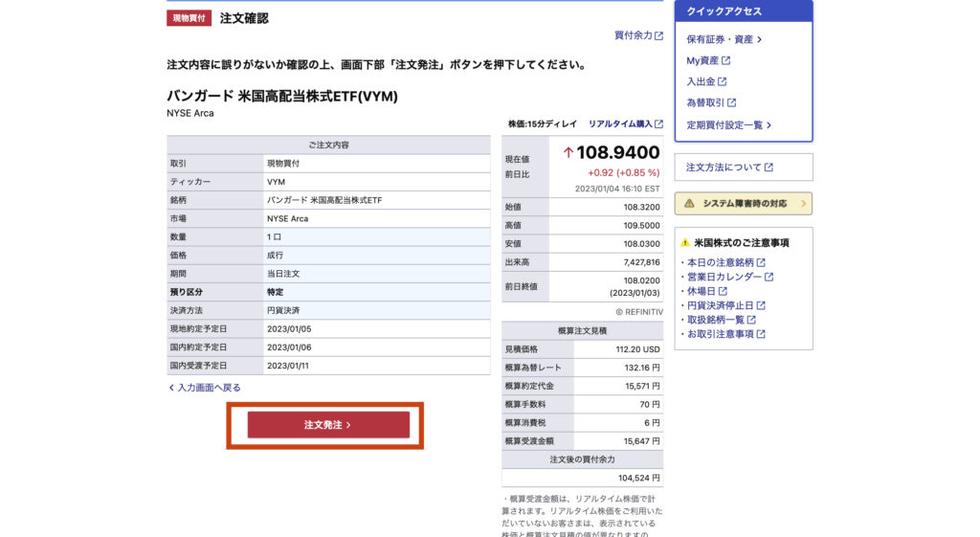980x537 pixels.
Task: Click chevron left of 入力画面へ戻る
Action: tap(171, 388)
